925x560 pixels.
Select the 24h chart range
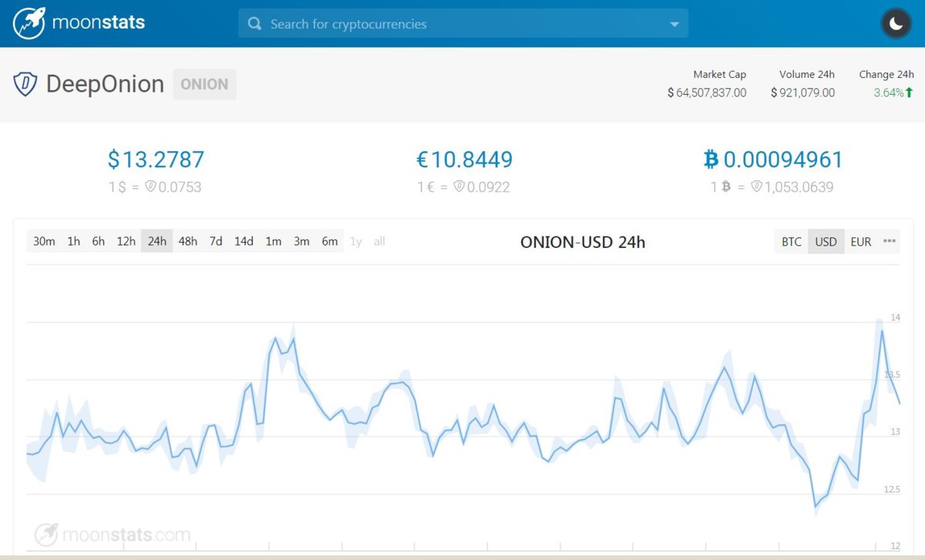point(156,241)
